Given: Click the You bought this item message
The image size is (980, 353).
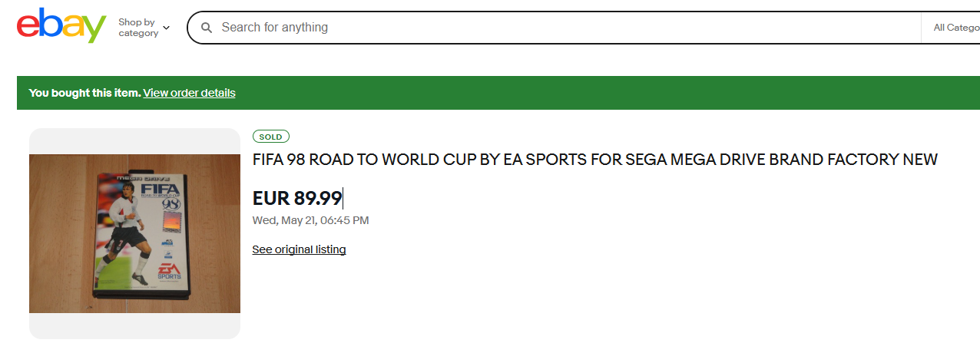Looking at the screenshot, I should click(x=84, y=93).
